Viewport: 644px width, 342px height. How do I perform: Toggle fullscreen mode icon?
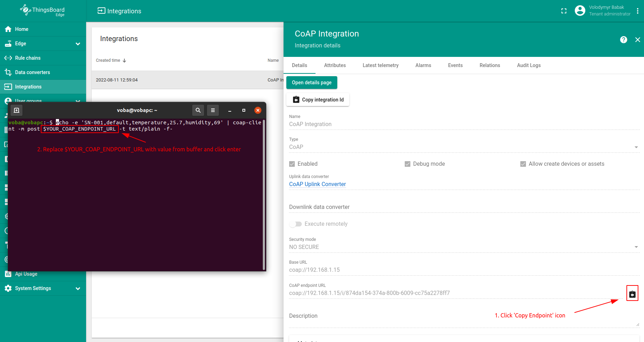click(564, 11)
